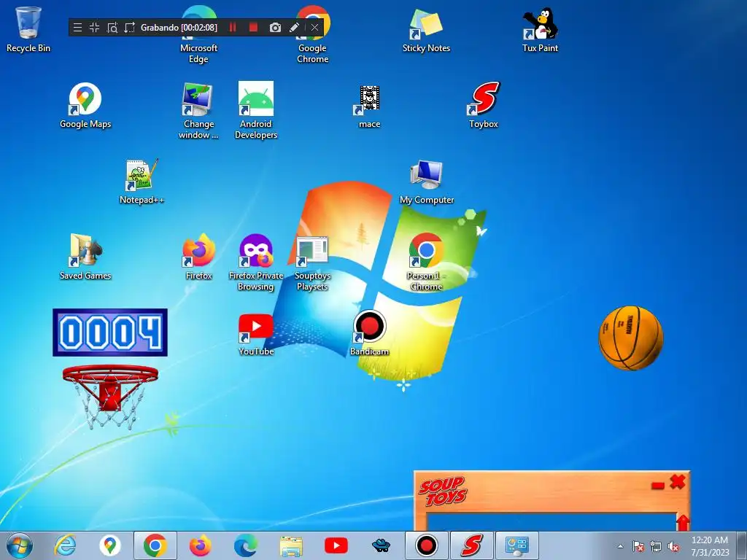Screen dimensions: 747x560
Task: Click the red up arrow in Soup Toys
Action: tap(683, 522)
